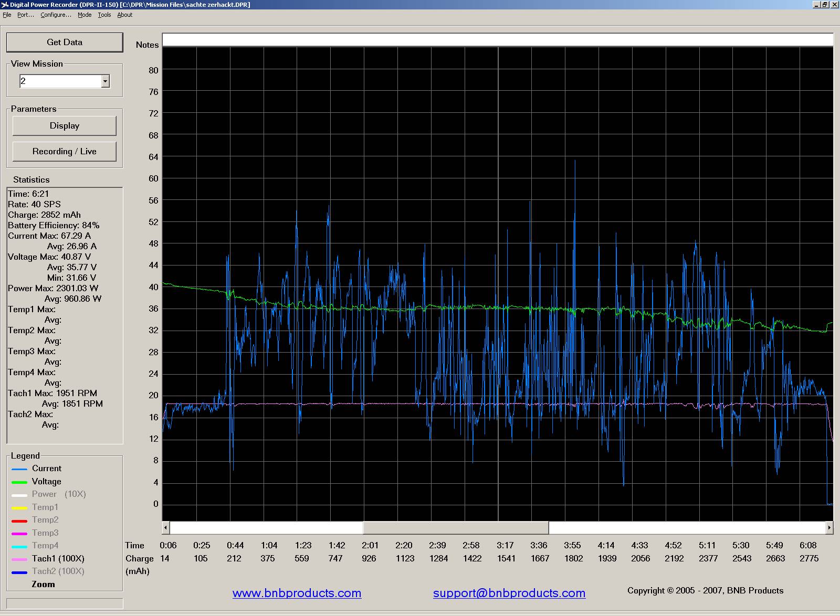Open the Port menu
The image size is (840, 616).
coord(25,15)
